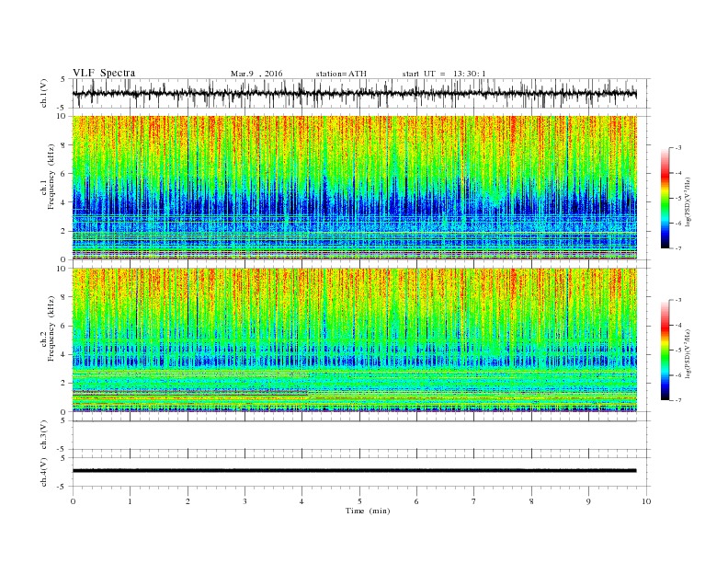The image size is (728, 563).
Task: Click the '-3' value on the upper colorbar
Action: 677,148
